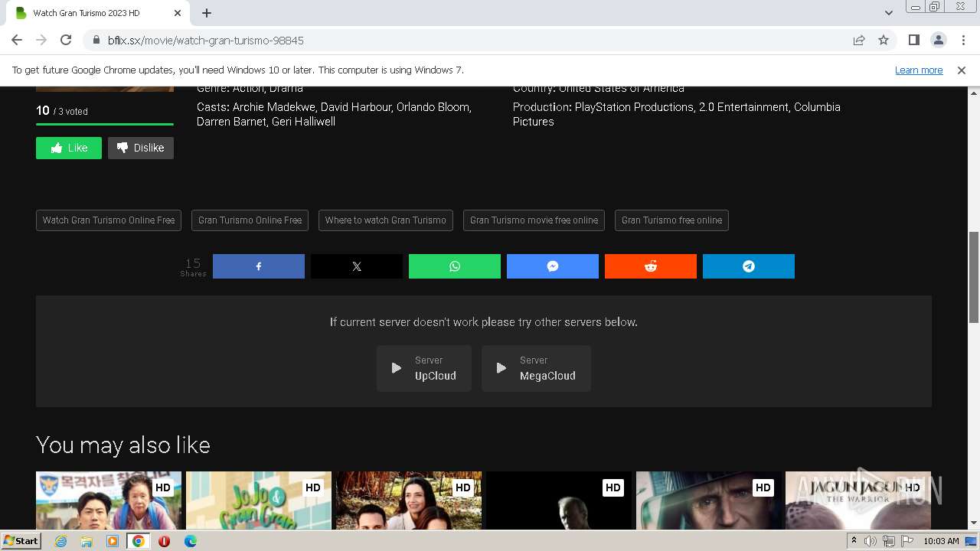Image resolution: width=980 pixels, height=551 pixels.
Task: Click PlayStation Productions link
Action: tap(635, 107)
